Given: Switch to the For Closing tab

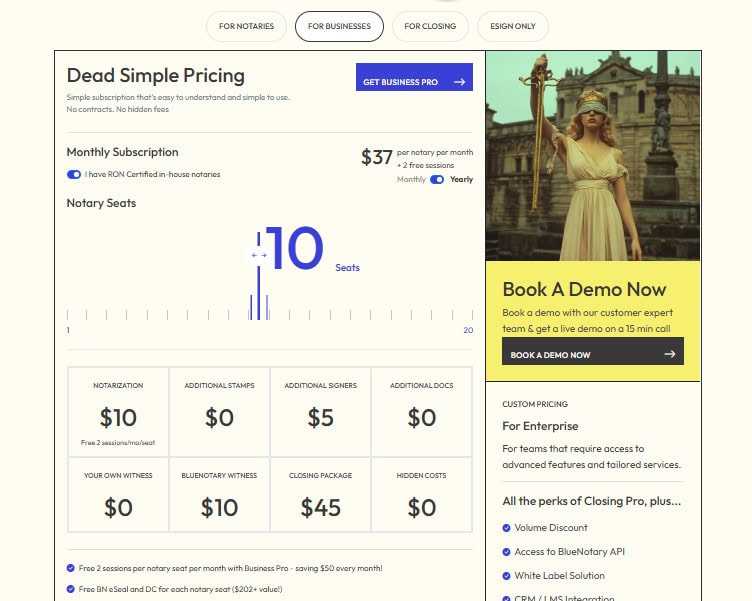Looking at the screenshot, I should (430, 26).
